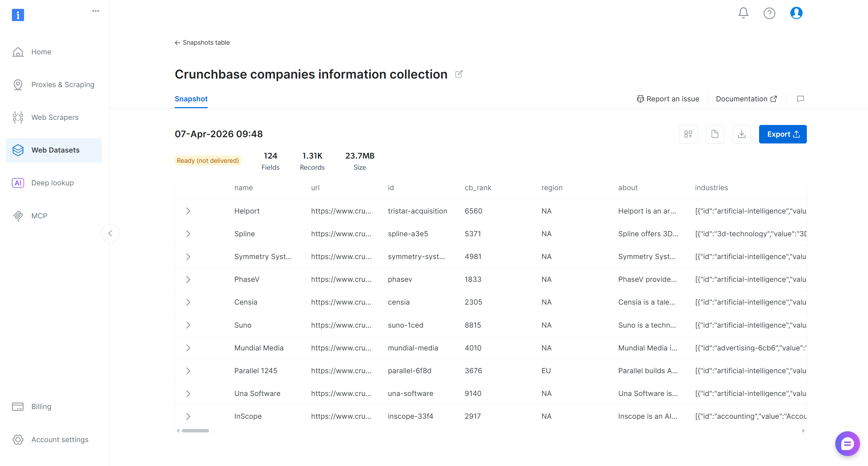
Task: Open the feedback comment icon near Documentation
Action: click(801, 99)
